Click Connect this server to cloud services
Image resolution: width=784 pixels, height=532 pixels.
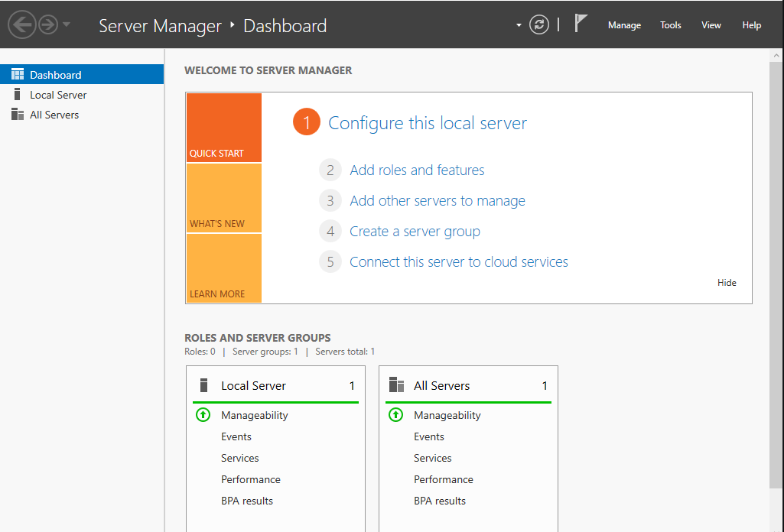pyautogui.click(x=459, y=261)
